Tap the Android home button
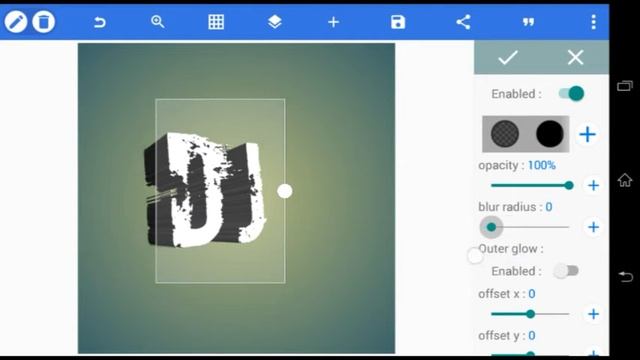 624,180
